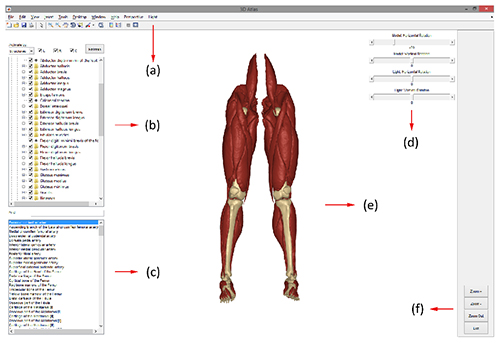Click the Save floppy disk icon
This screenshot has height=364, width=500.
pyautogui.click(x=24, y=25)
